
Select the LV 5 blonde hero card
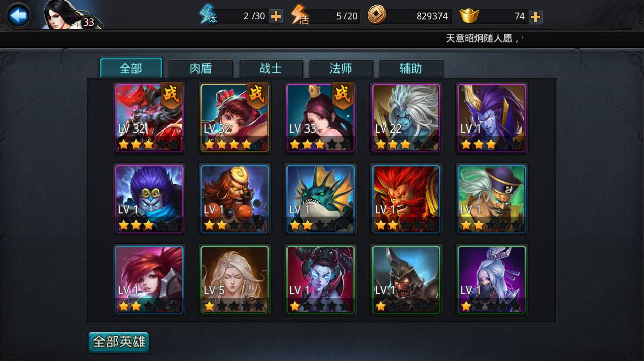point(234,280)
